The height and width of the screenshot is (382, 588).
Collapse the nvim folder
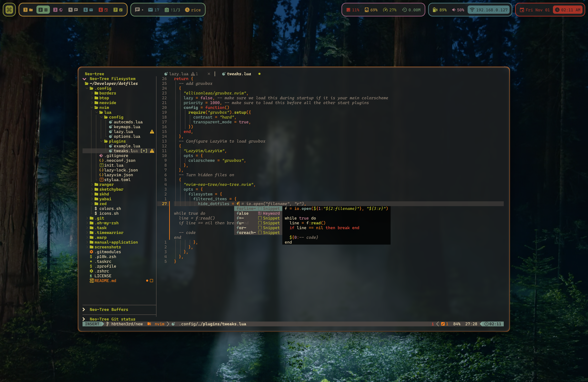click(101, 108)
